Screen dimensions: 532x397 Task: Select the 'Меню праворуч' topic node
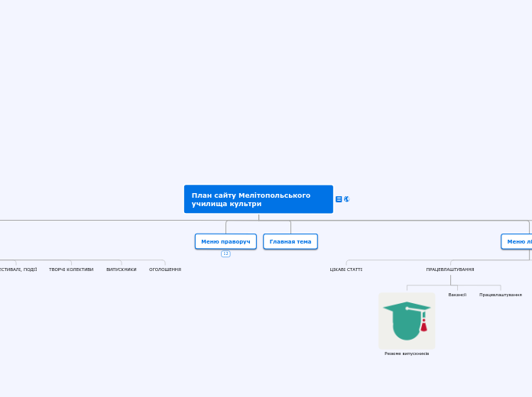point(225,241)
